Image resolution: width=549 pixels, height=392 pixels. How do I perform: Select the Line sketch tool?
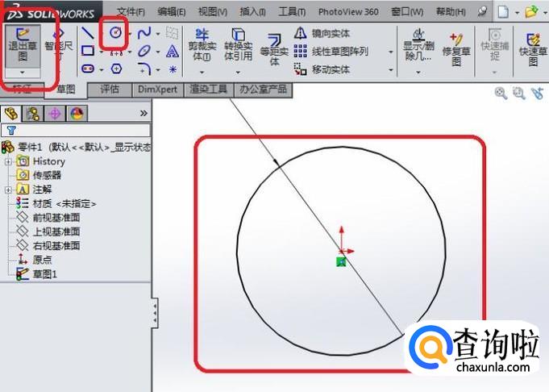[88, 33]
